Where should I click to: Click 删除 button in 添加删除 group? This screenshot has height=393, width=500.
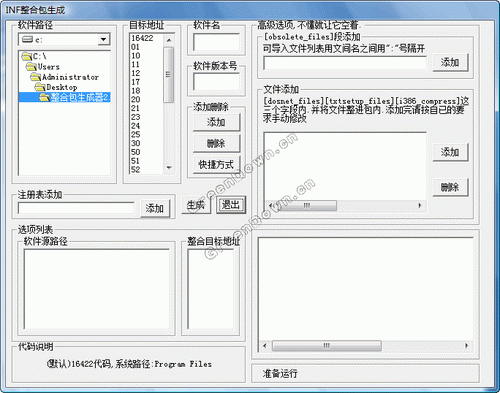click(x=216, y=144)
